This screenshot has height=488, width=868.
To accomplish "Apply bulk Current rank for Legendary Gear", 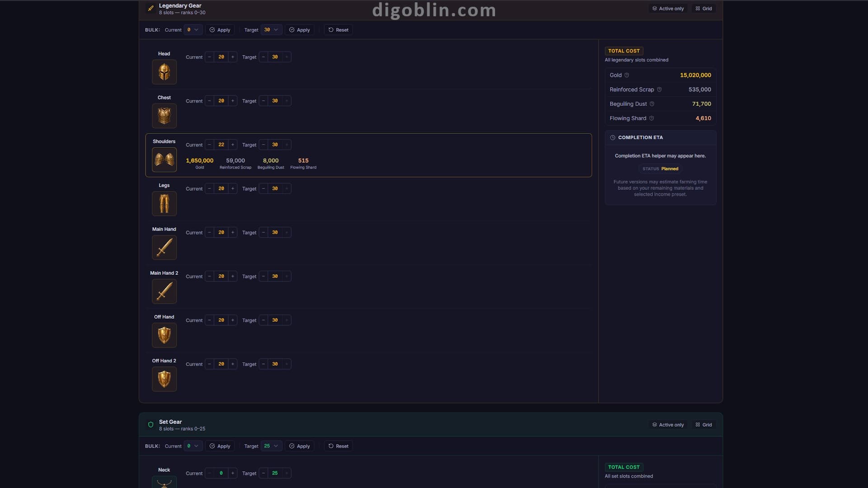I will [x=220, y=30].
